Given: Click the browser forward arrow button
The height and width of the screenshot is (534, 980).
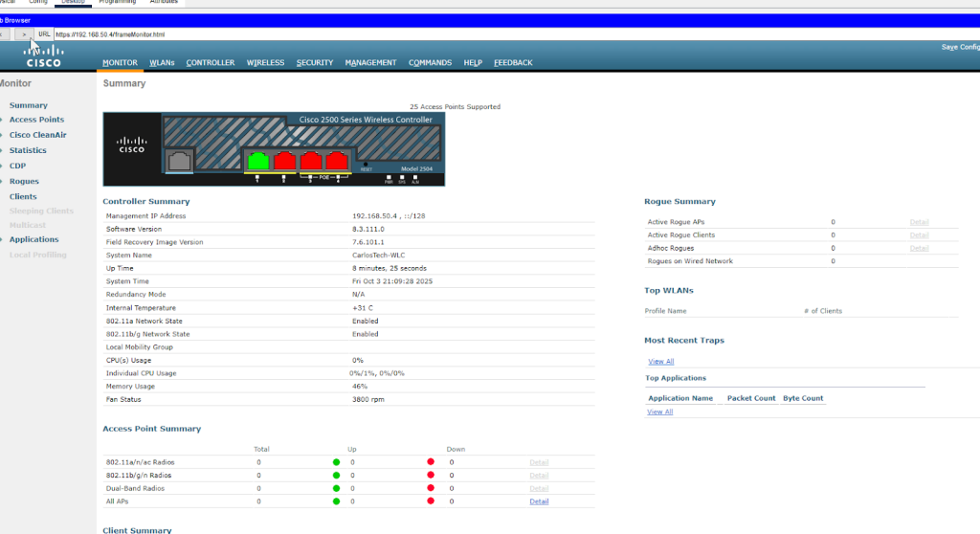Looking at the screenshot, I should [25, 33].
